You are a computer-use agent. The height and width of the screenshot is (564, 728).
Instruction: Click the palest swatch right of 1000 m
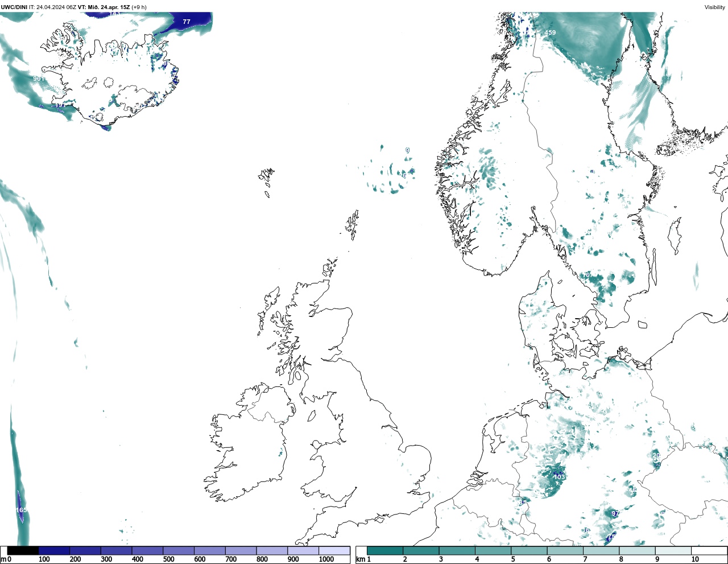pos(334,551)
